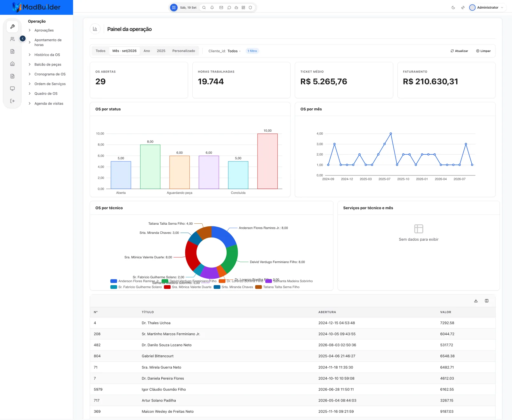Viewport: 512px width, 420px height.
Task: Open Ordem de Serviços menu link
Action: pyautogui.click(x=50, y=84)
